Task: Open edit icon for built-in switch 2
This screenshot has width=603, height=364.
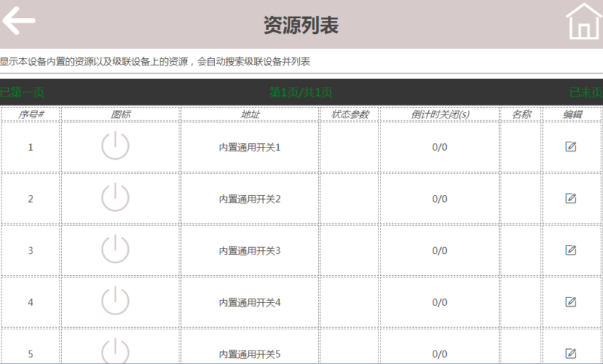Action: coord(571,198)
